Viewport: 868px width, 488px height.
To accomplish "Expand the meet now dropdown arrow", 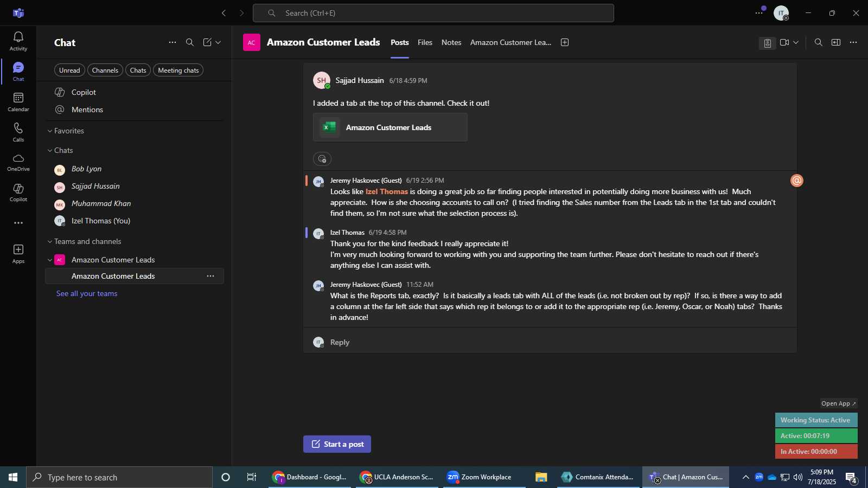I will pos(796,42).
